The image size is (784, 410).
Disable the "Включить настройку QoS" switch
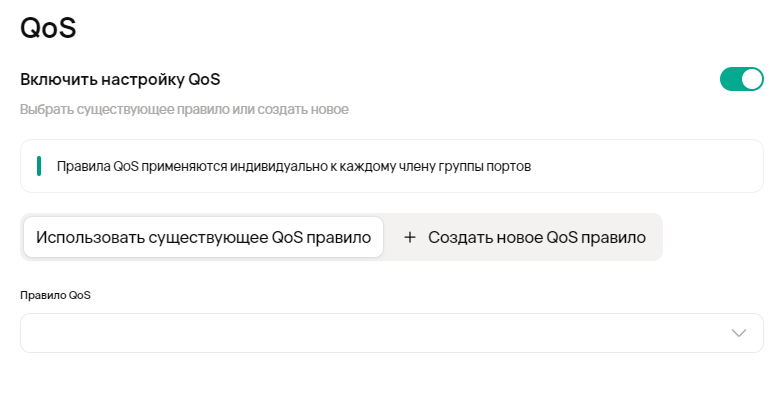click(x=741, y=79)
